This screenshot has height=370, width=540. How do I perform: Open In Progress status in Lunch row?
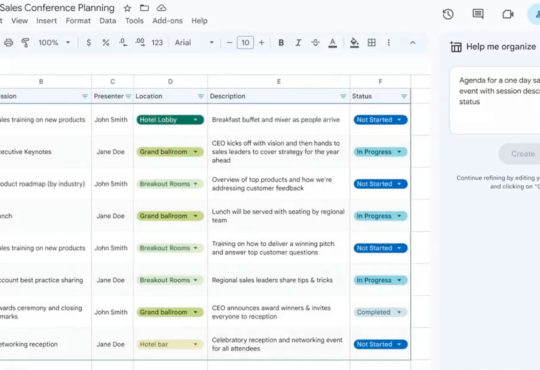(x=380, y=216)
